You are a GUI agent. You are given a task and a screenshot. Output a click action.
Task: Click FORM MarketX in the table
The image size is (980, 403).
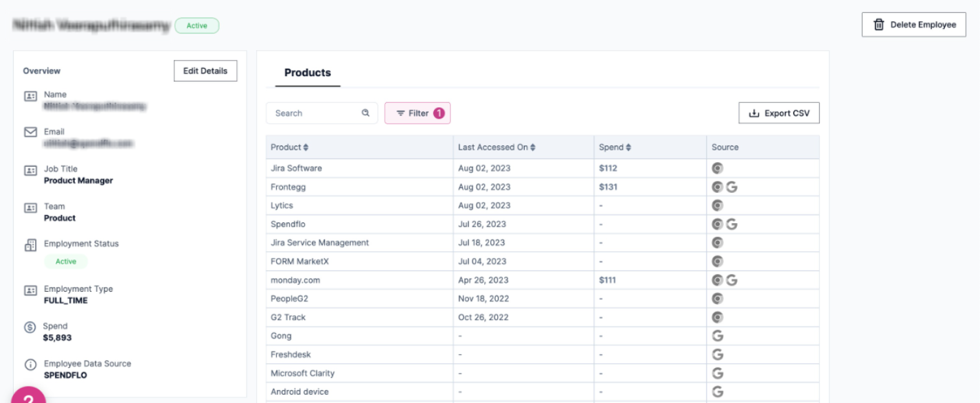pos(300,261)
